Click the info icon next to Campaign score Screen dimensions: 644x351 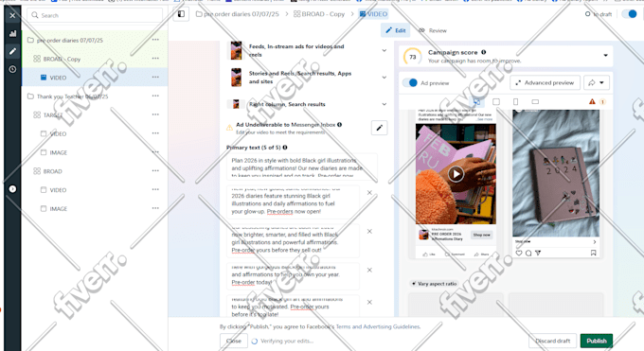point(483,52)
